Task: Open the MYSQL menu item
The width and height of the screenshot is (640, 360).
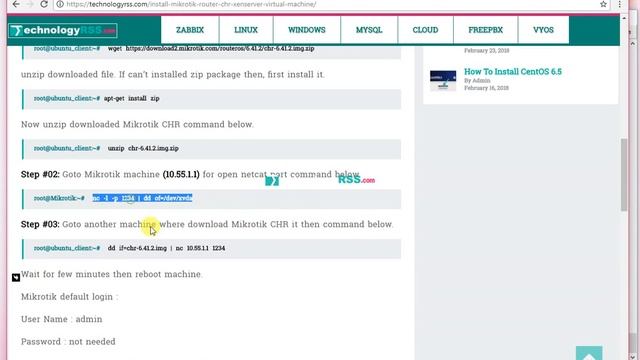Action: point(369,30)
